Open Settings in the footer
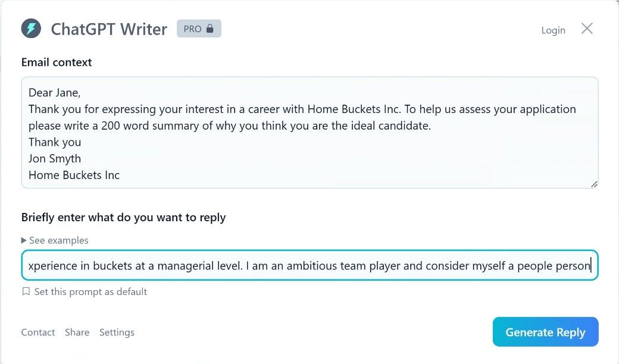This screenshot has width=619, height=364. click(117, 332)
